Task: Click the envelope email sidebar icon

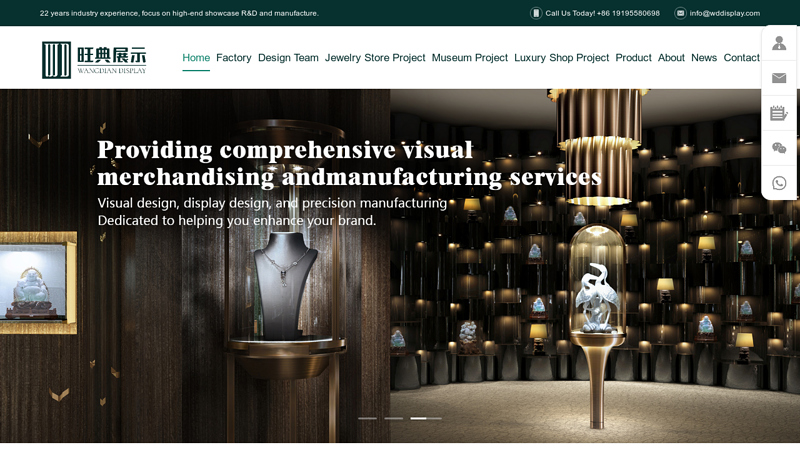Action: click(779, 78)
